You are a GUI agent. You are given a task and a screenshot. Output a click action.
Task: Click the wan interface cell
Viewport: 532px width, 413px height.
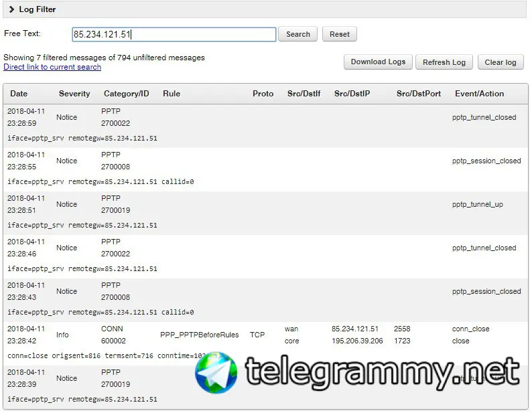[291, 329]
